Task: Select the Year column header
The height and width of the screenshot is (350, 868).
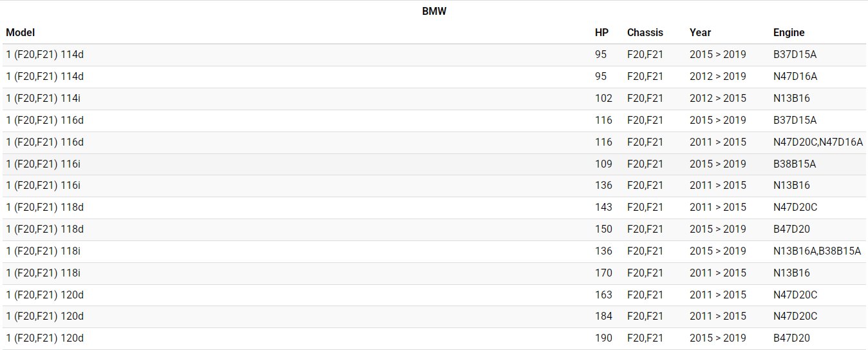Action: 700,32
